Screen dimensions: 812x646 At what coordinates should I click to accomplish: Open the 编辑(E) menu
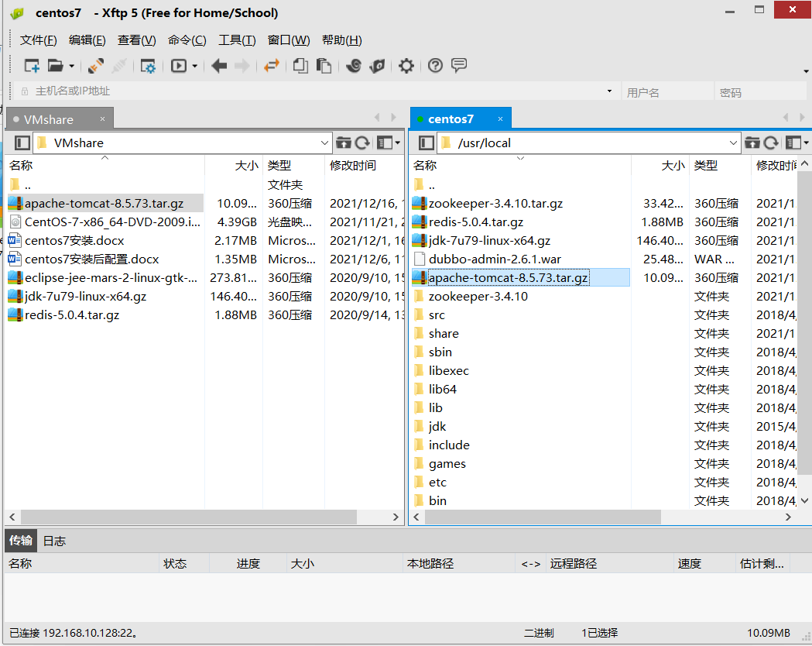point(87,40)
